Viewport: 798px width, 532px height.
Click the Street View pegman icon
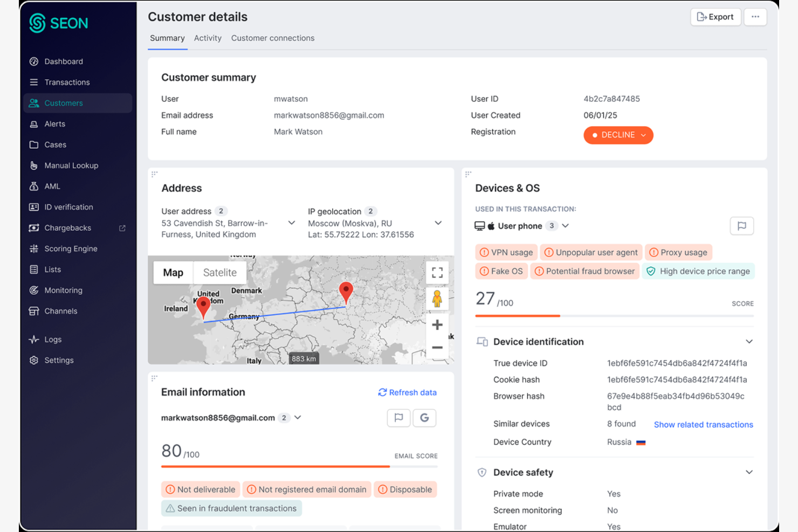[x=437, y=299]
